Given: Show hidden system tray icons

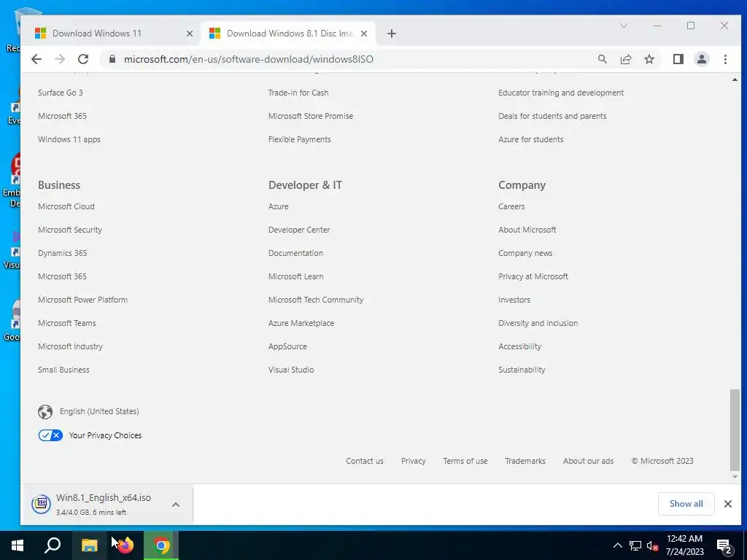Looking at the screenshot, I should click(x=617, y=545).
